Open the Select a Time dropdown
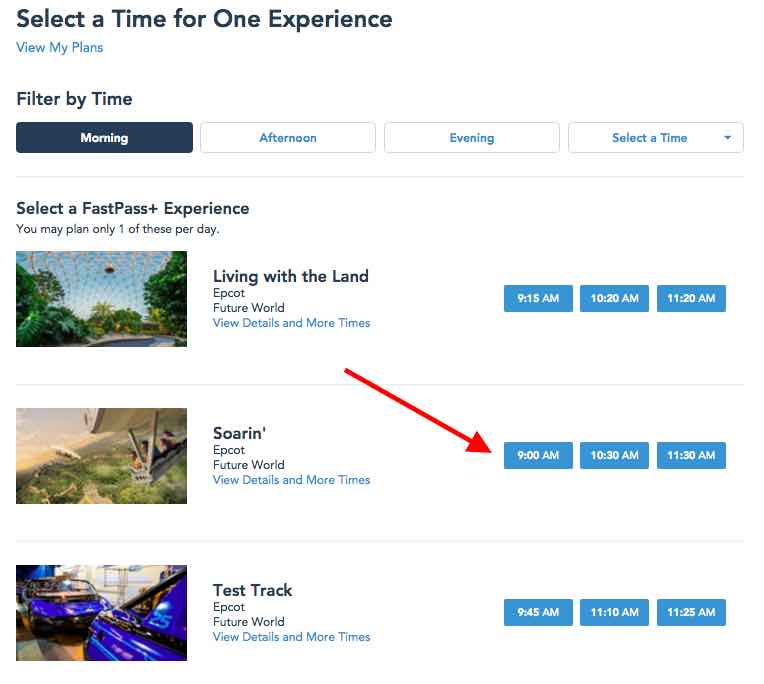Screen dimensions: 764x684 656,137
